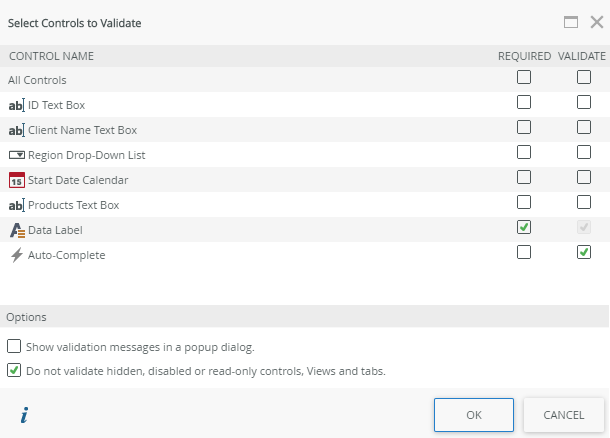Enable Required for All Controls
Image resolution: width=610 pixels, height=438 pixels.
[x=524, y=77]
